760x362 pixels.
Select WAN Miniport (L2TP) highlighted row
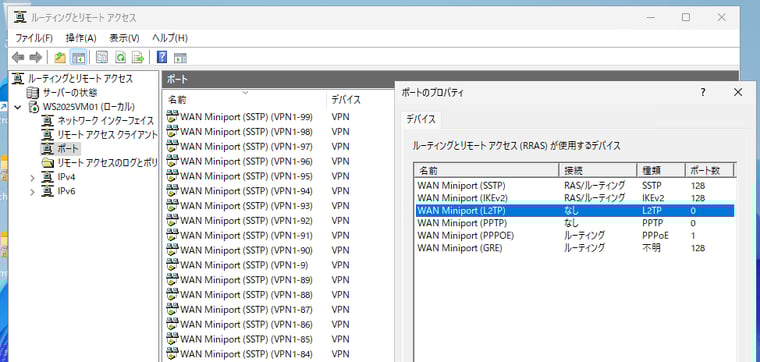coord(575,210)
